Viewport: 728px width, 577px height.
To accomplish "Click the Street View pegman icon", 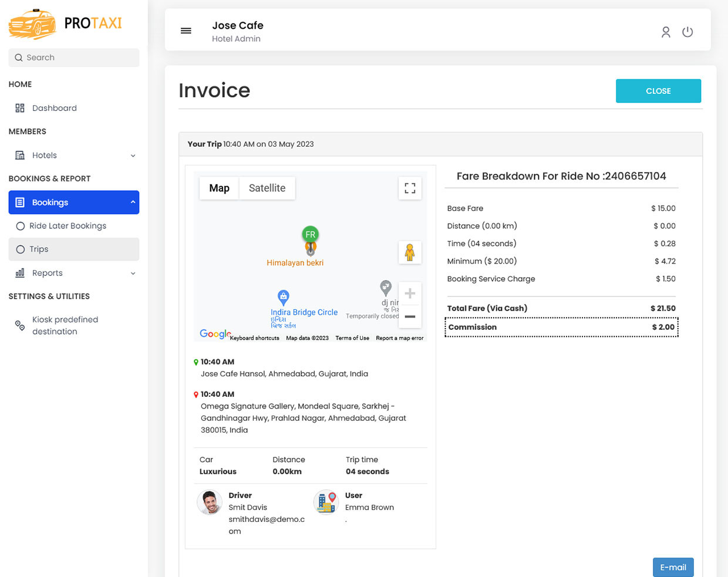I will tap(410, 252).
